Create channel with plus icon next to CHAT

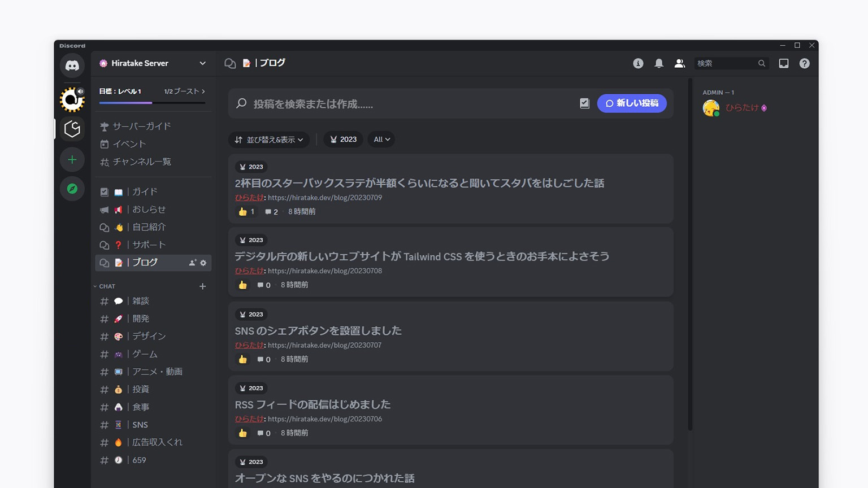202,286
